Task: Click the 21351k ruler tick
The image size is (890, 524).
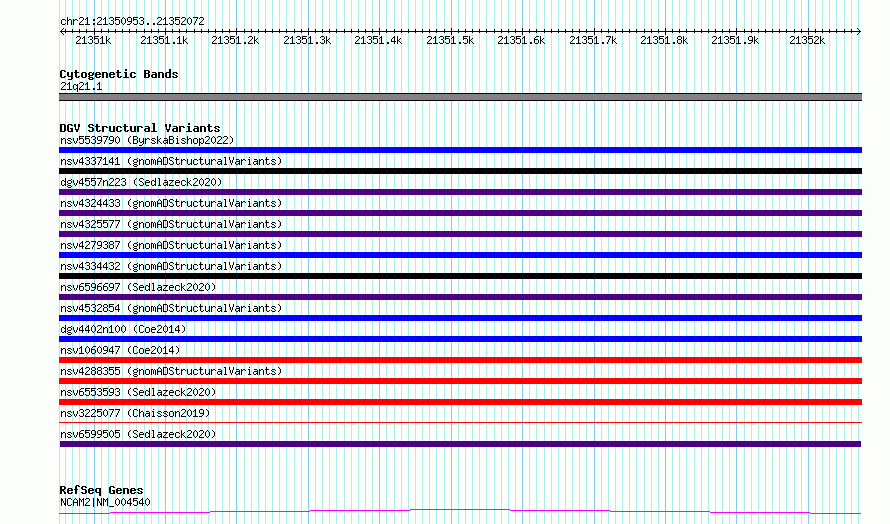Action: pyautogui.click(x=93, y=40)
